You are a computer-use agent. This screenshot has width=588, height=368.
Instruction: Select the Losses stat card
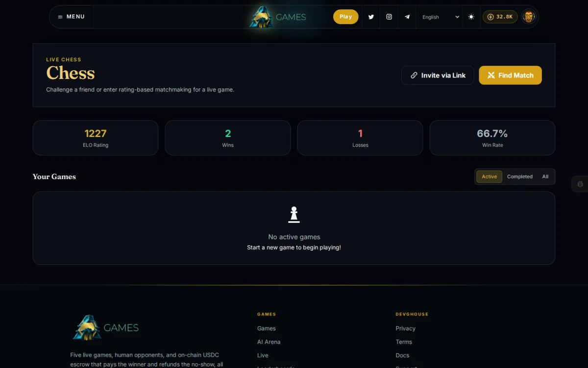coord(360,138)
